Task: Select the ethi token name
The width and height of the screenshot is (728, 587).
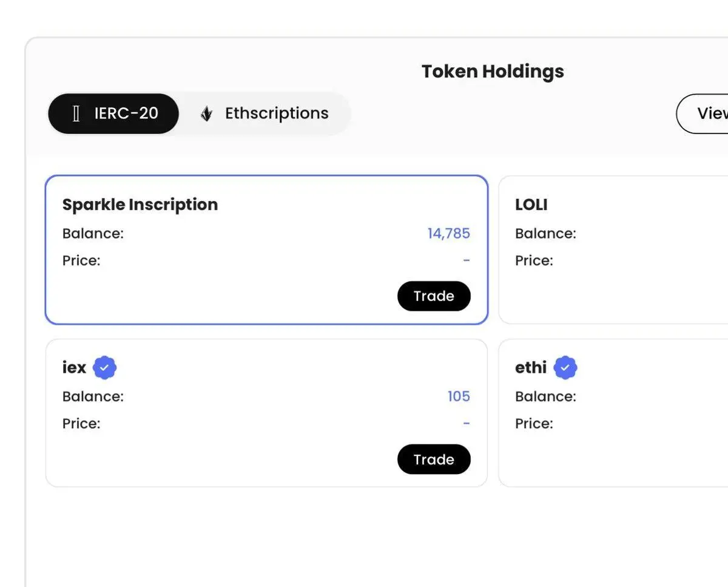Action: [531, 367]
